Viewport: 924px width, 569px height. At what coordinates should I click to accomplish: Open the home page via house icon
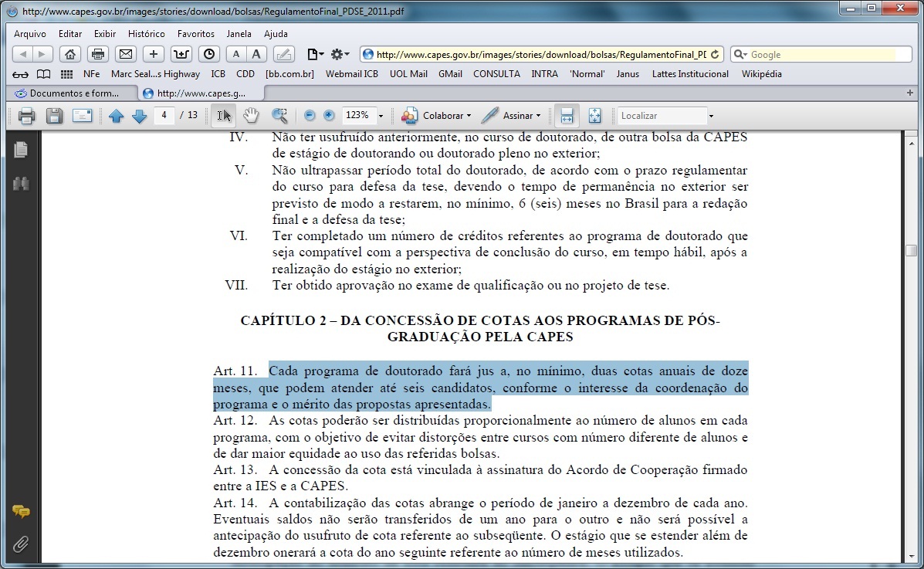69,54
